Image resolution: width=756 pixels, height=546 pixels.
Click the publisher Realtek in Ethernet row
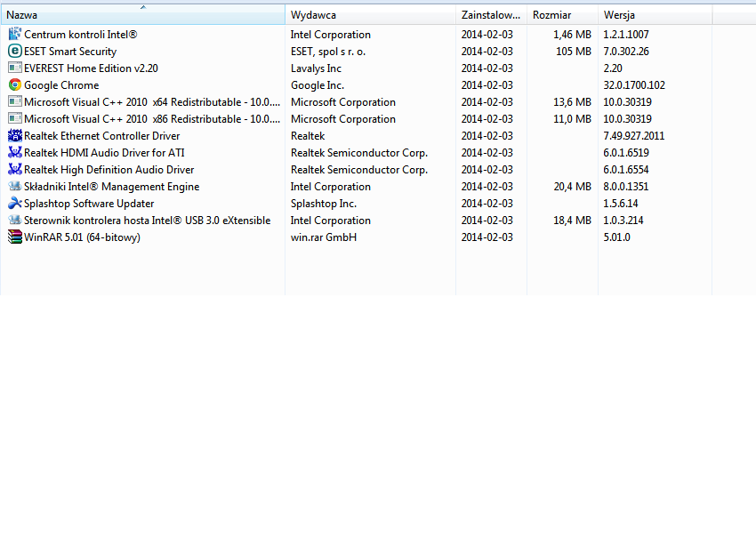pyautogui.click(x=308, y=136)
